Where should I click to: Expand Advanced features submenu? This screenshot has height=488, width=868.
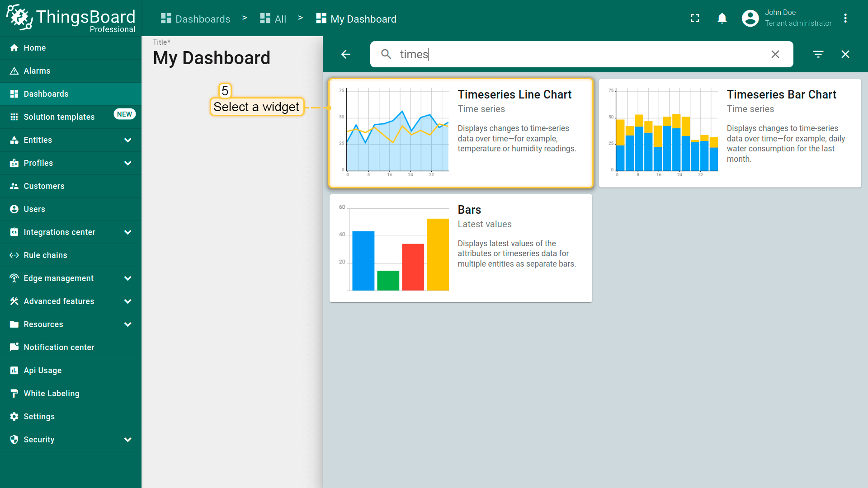(127, 301)
